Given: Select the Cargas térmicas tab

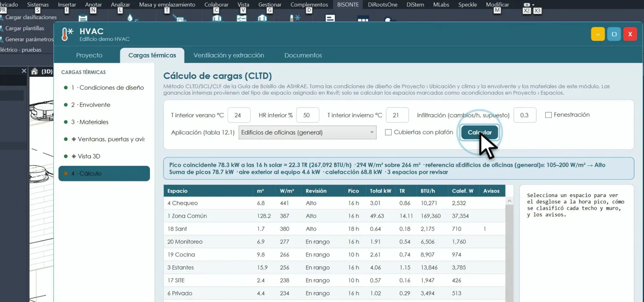Looking at the screenshot, I should tap(152, 55).
